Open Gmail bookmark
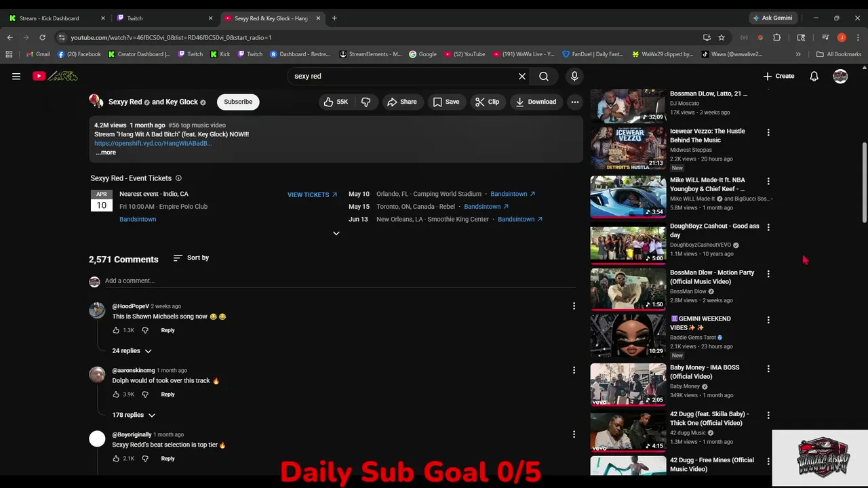The image size is (868, 488). coord(37,54)
